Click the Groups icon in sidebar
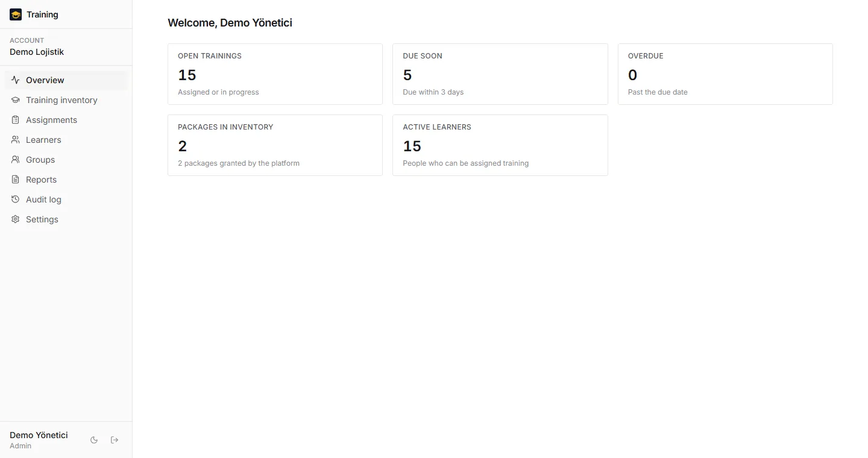This screenshot has height=458, width=868. coord(16,160)
